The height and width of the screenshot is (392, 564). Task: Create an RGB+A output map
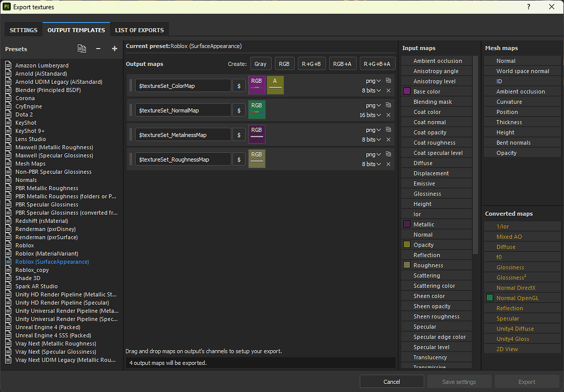[x=342, y=63]
